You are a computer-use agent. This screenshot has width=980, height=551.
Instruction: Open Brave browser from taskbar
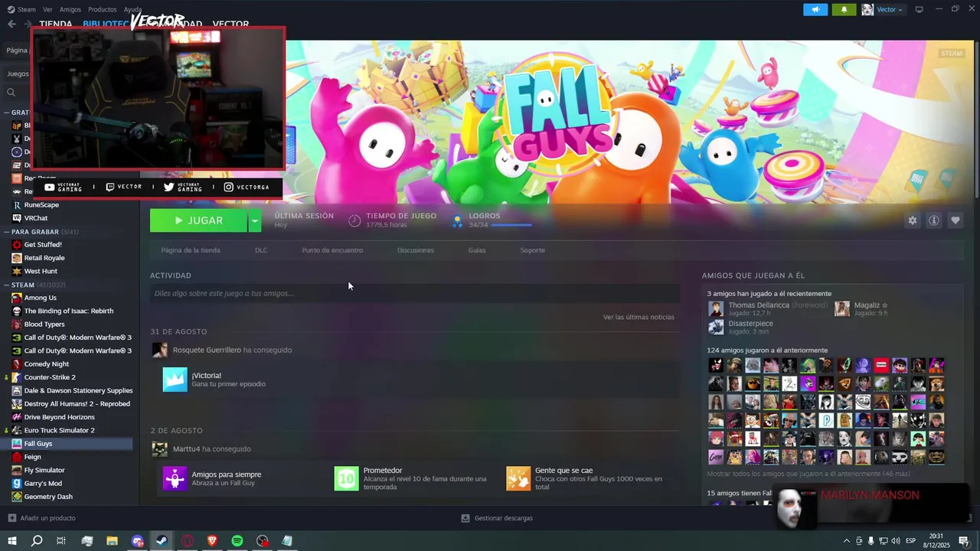pos(212,541)
